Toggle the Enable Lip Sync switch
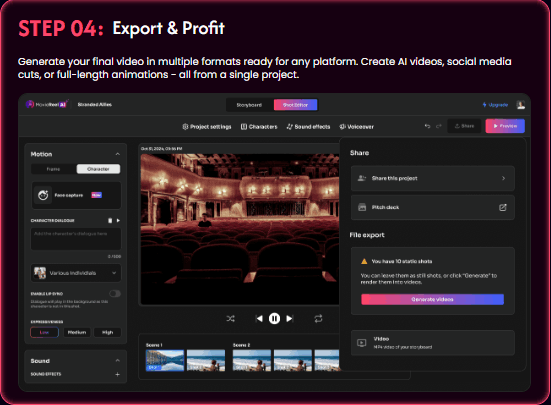The width and height of the screenshot is (551, 405). pyautogui.click(x=115, y=294)
